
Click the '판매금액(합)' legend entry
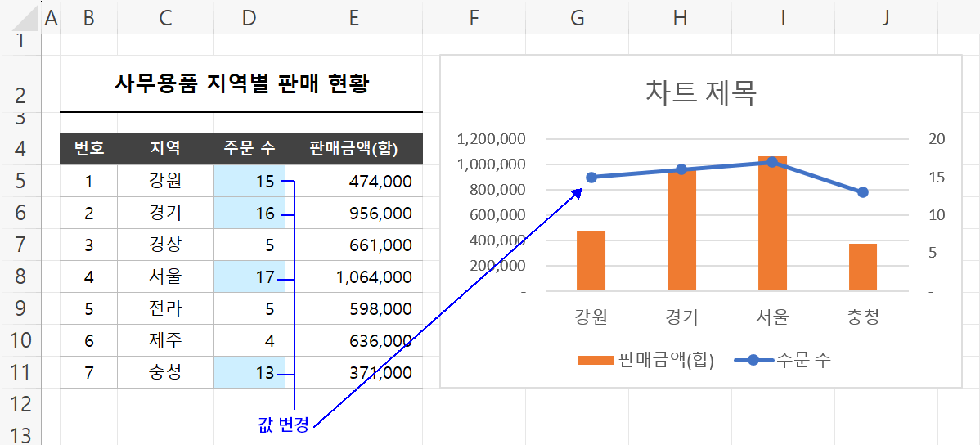click(x=645, y=360)
